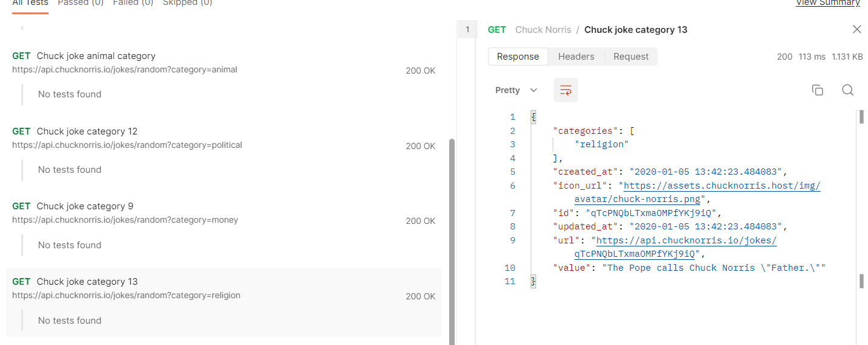The image size is (868, 345).
Task: Click the 1.131 KB response size
Action: pyautogui.click(x=847, y=57)
